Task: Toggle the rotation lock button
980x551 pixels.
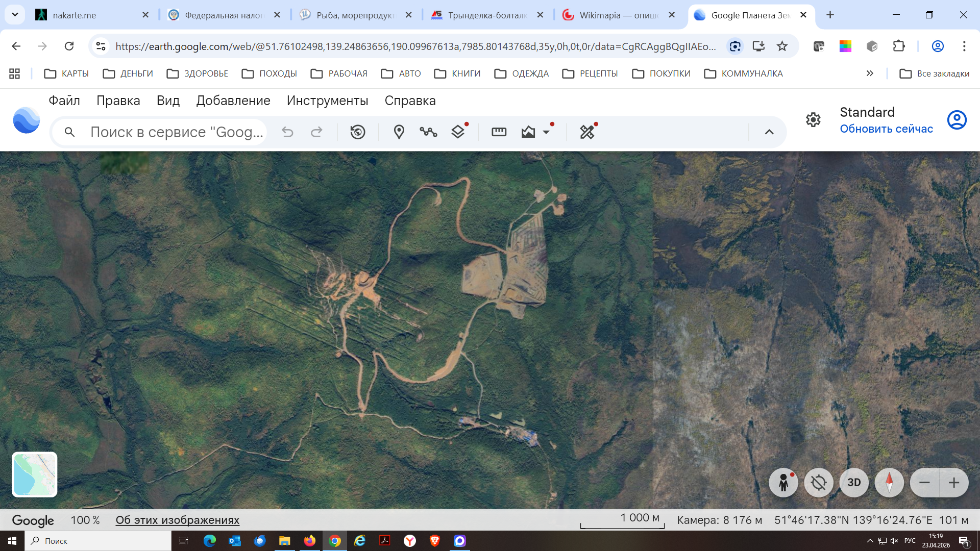Action: (x=819, y=483)
